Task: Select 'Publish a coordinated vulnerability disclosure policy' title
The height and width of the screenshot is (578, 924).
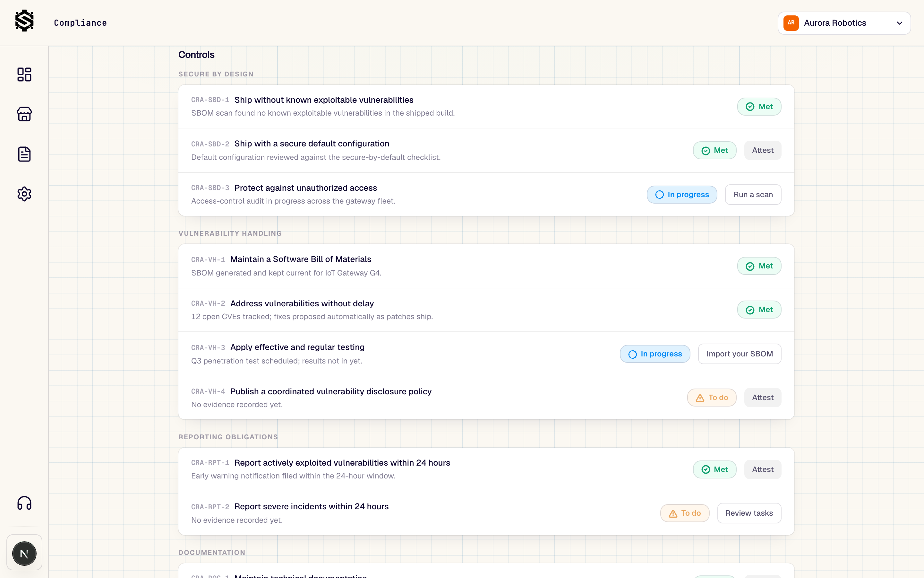Action: click(331, 391)
